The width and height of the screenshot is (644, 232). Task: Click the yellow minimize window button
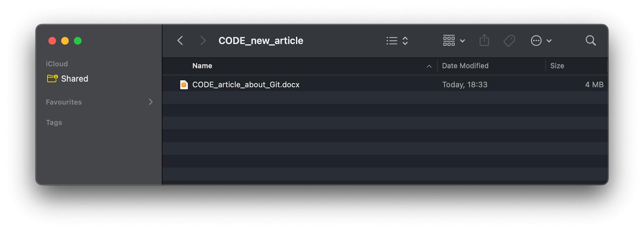point(65,41)
